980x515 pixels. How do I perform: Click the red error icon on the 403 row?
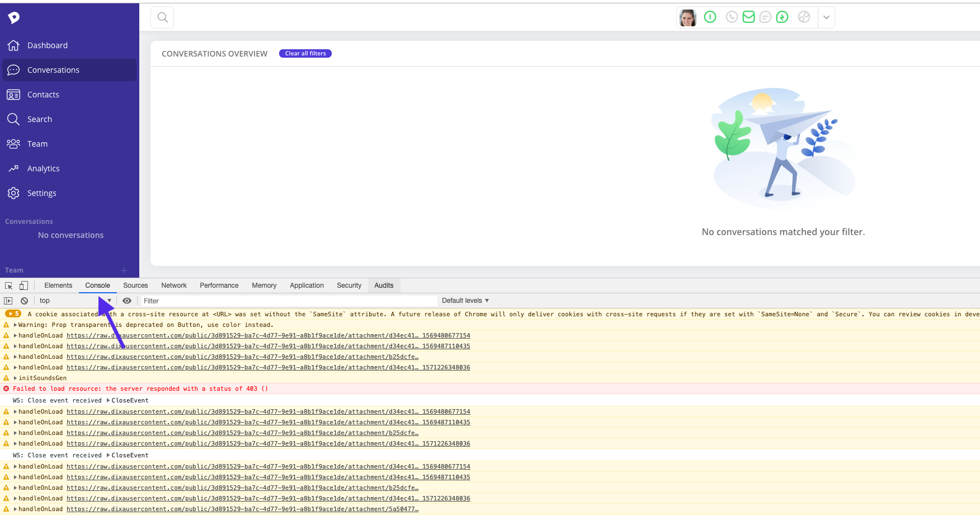point(6,388)
